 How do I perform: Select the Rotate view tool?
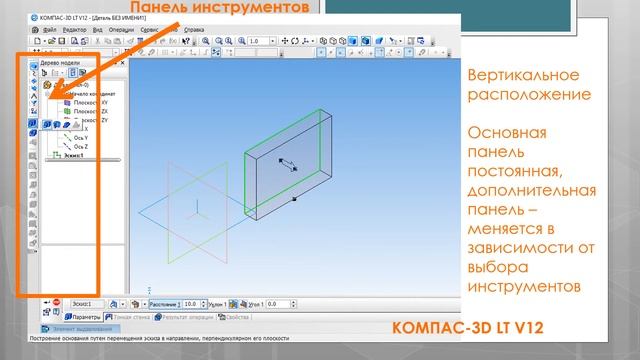pyautogui.click(x=295, y=41)
